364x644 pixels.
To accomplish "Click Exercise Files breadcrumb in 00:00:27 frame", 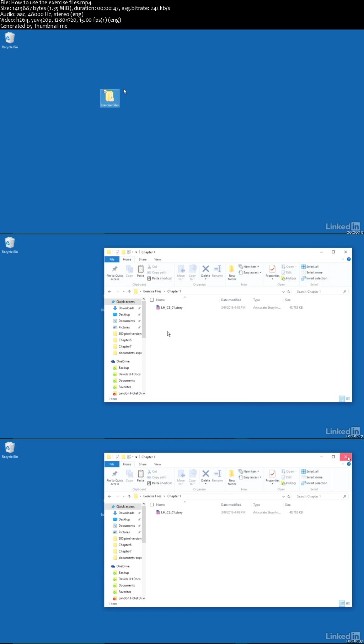I will [152, 291].
